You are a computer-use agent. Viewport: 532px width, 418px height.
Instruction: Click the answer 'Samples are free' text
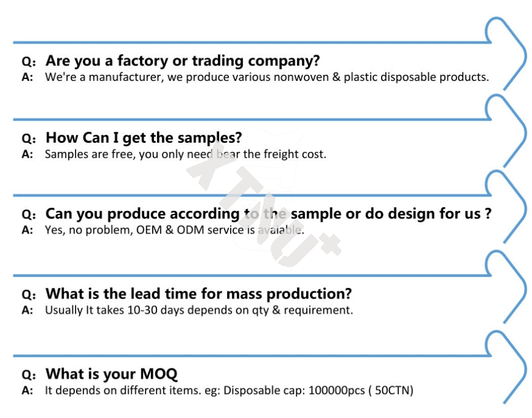(x=185, y=154)
